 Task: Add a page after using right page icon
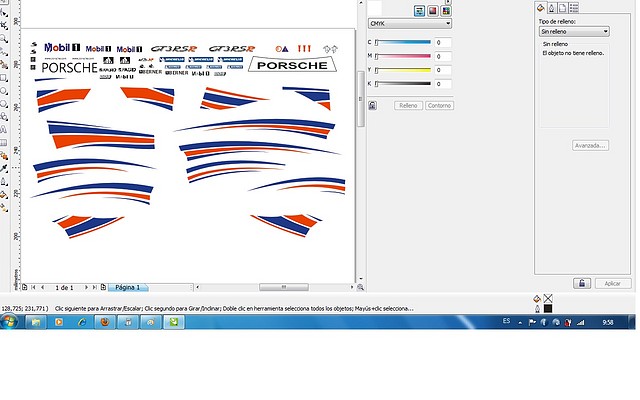tap(103, 287)
